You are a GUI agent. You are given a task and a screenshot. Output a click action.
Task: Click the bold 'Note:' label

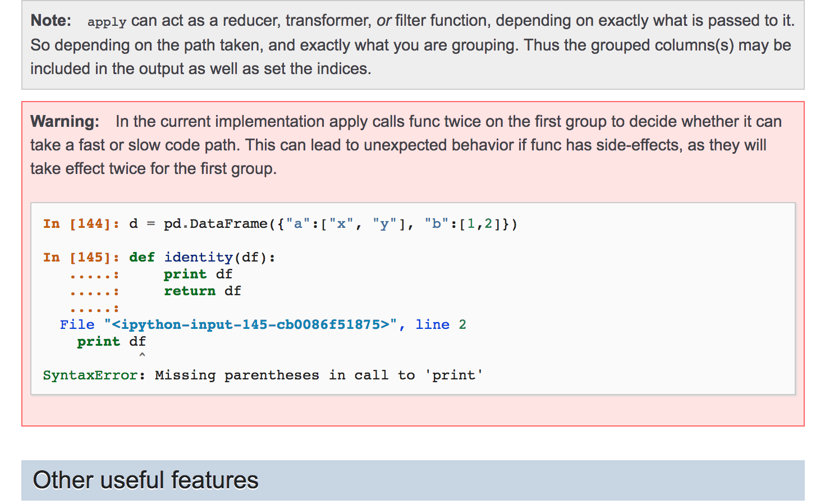coord(51,21)
